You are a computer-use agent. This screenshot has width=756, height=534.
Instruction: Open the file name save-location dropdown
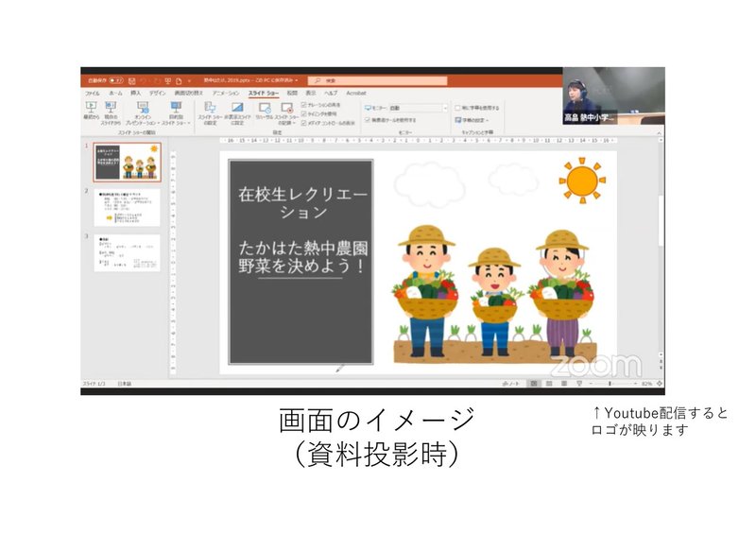[x=297, y=80]
